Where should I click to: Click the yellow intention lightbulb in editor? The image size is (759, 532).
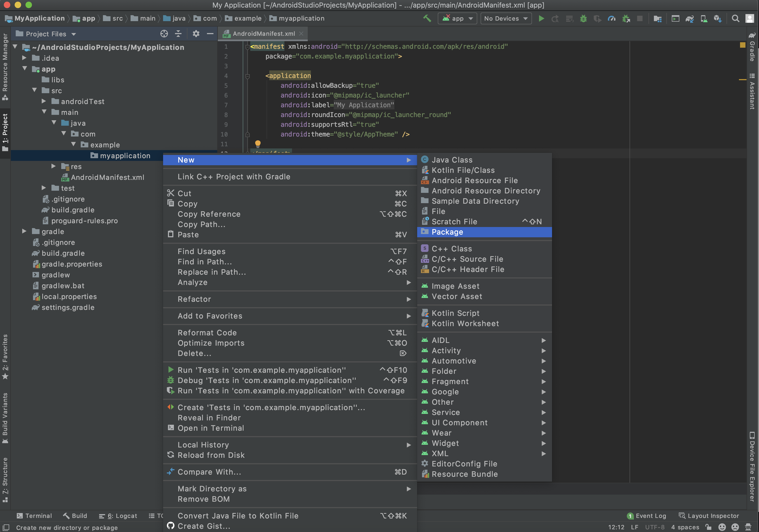tap(258, 144)
